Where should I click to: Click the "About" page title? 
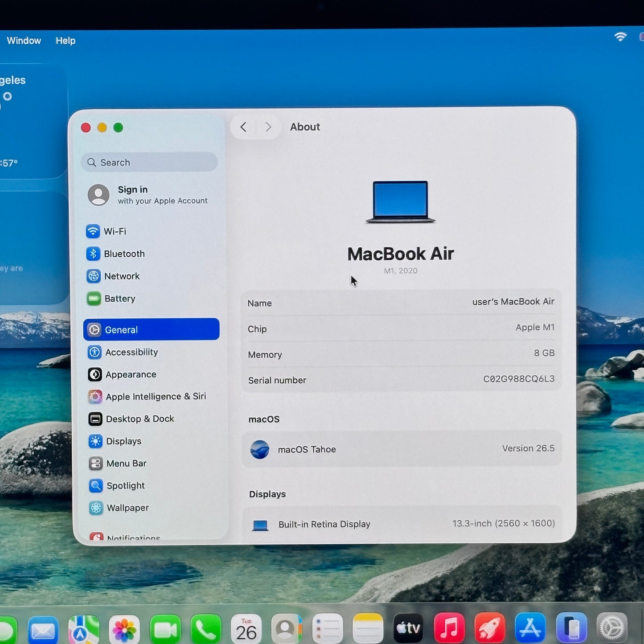305,127
